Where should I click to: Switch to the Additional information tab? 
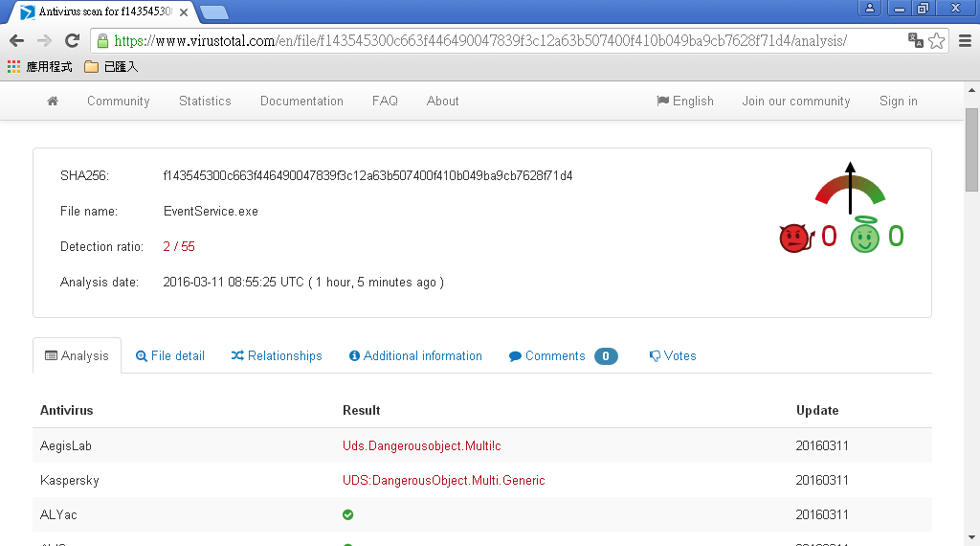point(415,355)
